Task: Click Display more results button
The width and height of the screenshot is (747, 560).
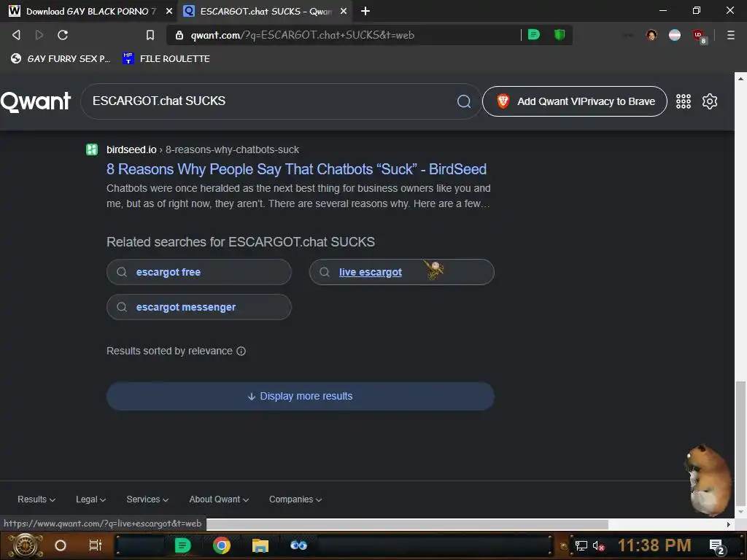Action: 300,396
